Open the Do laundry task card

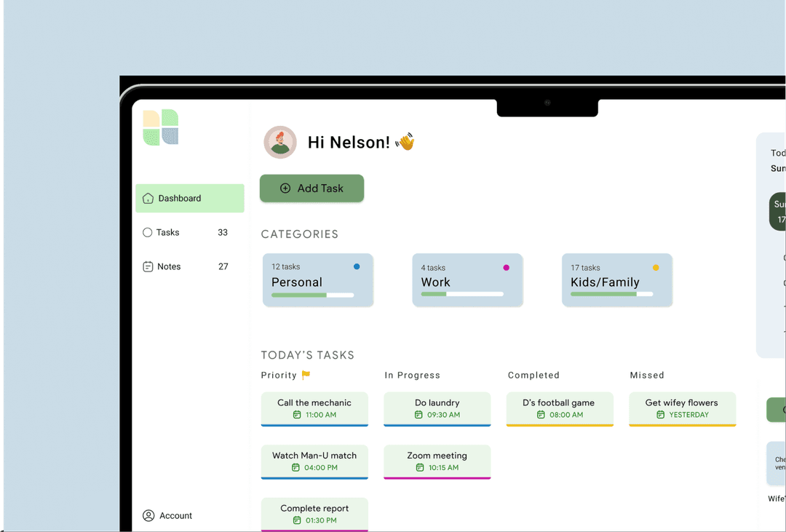click(437, 408)
